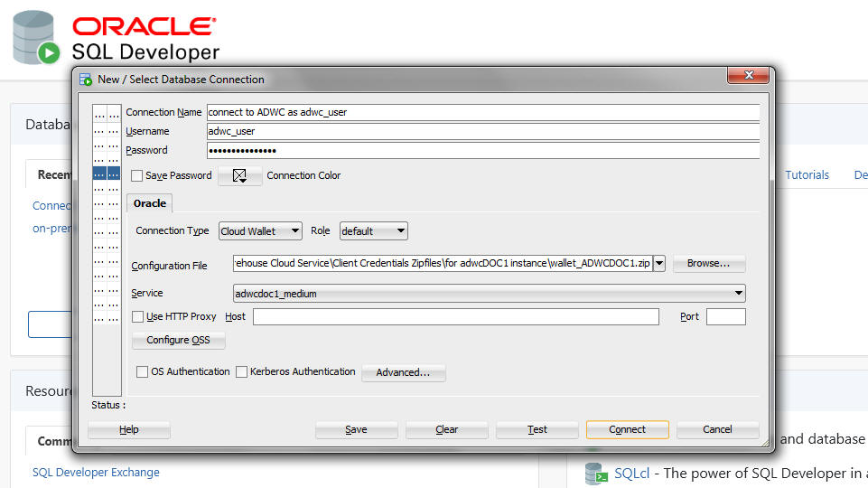Click the Port input field

point(725,316)
